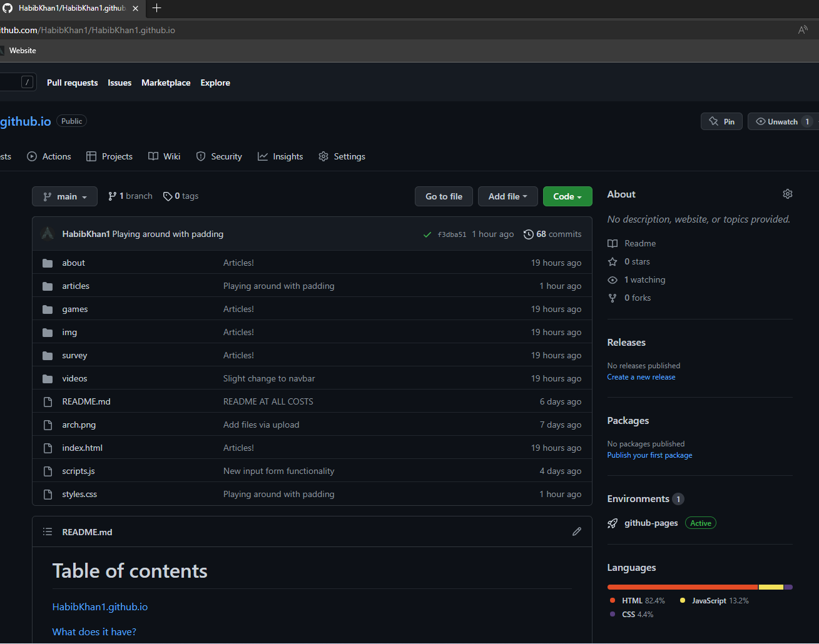819x644 pixels.
Task: View the 0 tags link
Action: pos(181,196)
